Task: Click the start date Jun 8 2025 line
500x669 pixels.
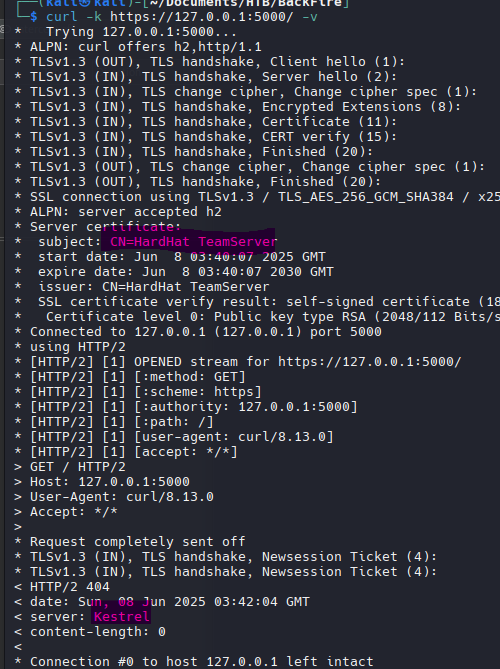Action: [182, 257]
